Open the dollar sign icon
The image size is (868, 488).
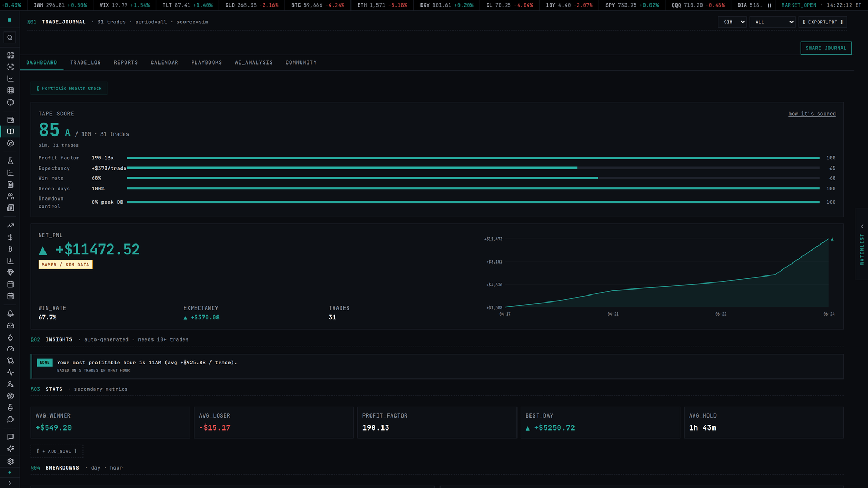(10, 237)
